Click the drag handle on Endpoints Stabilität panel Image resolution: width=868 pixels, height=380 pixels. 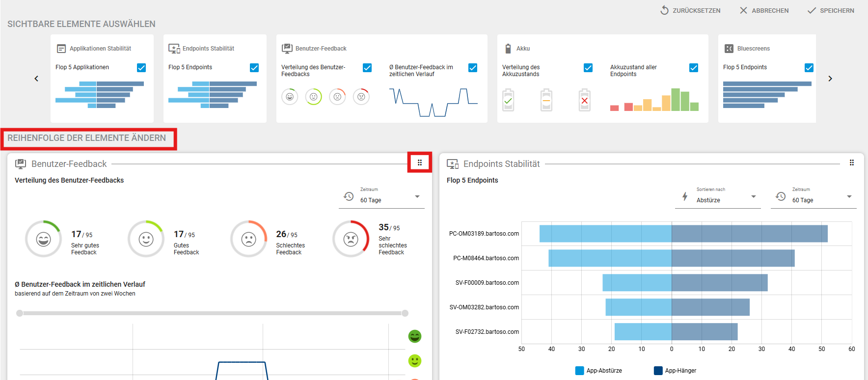pos(852,163)
